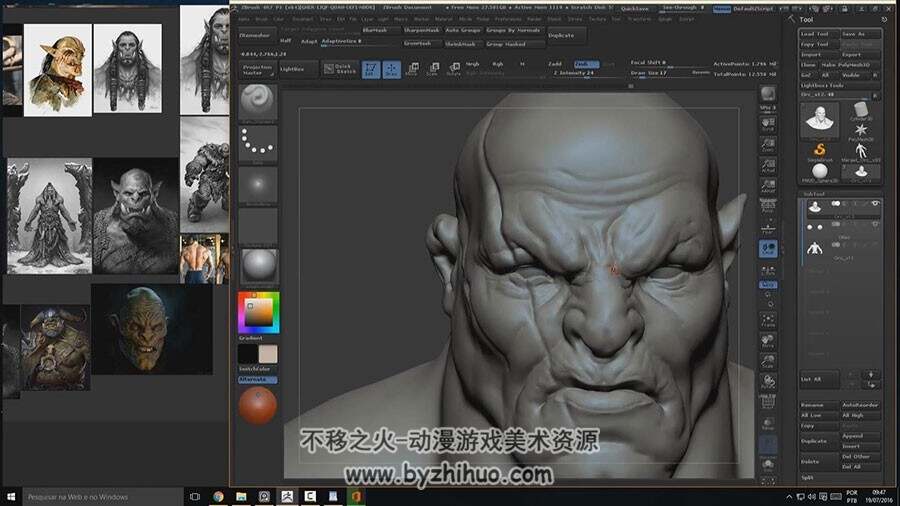Click the Scroll canvas icon
900x506 pixels.
[768, 124]
